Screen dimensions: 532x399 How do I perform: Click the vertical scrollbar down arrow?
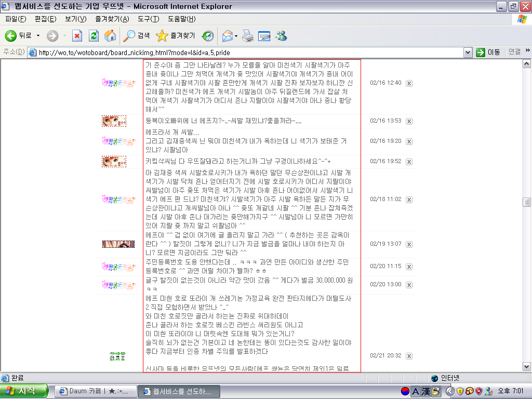(x=527, y=367)
